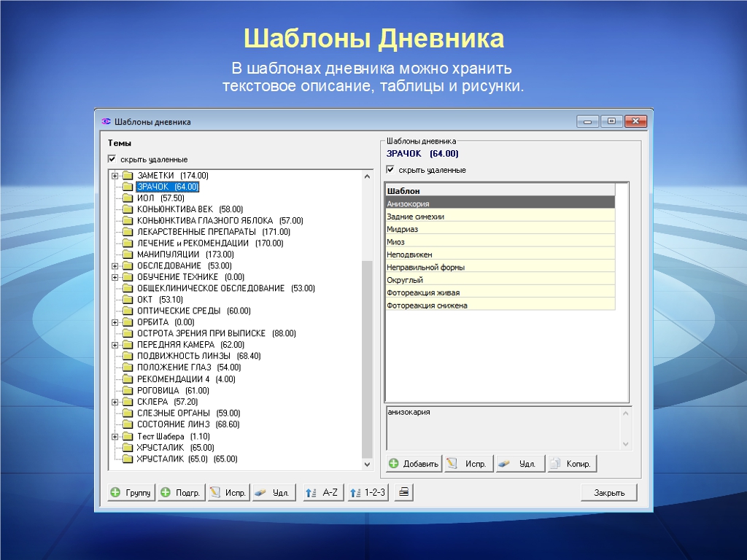
Task: Click the theme tree scrollbar down arrow
Action: click(368, 464)
